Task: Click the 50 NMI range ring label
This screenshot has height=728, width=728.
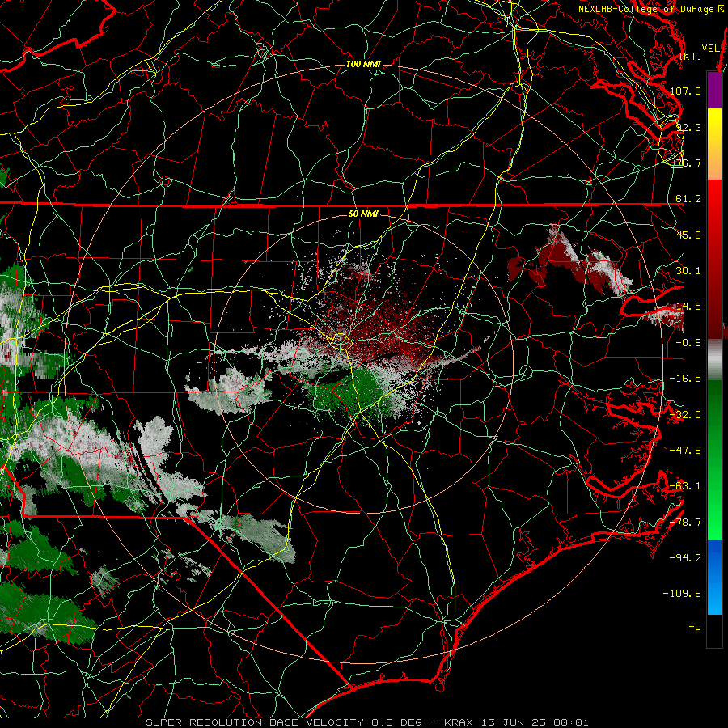Action: (363, 214)
